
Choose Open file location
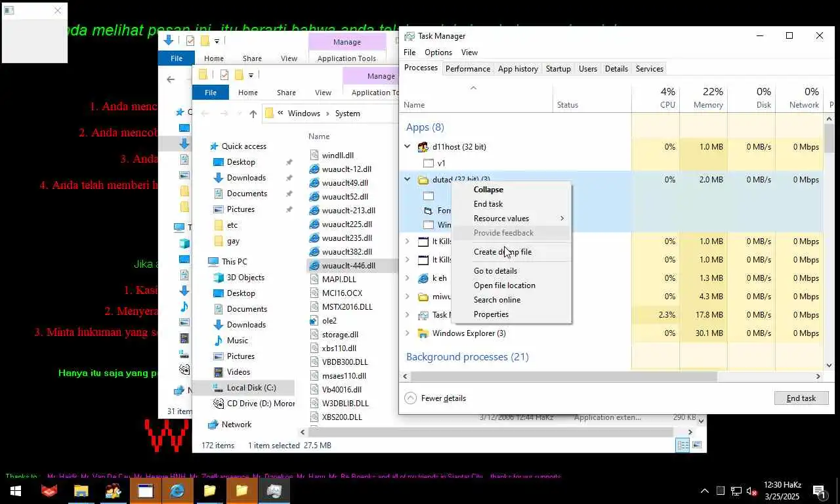512,285
